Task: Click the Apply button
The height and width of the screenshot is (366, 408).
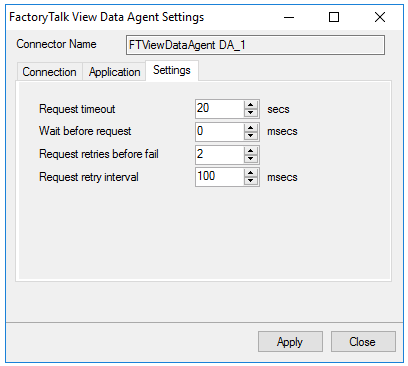Action: click(290, 342)
